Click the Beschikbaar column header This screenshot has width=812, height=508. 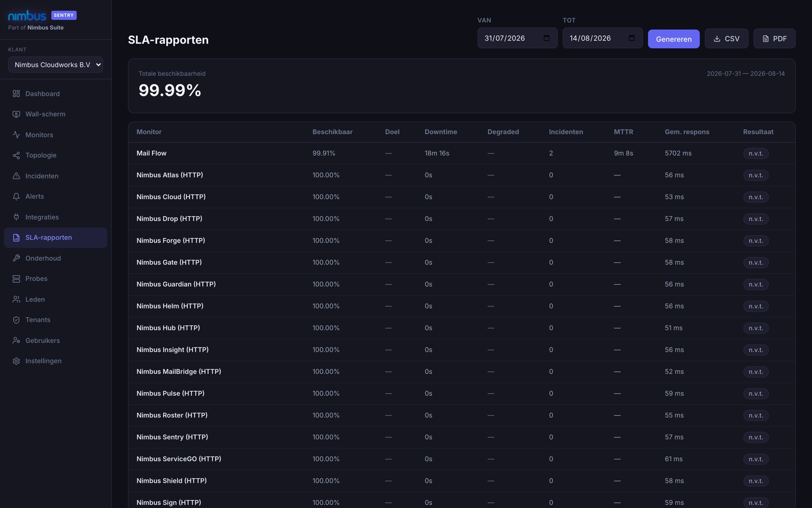(333, 132)
